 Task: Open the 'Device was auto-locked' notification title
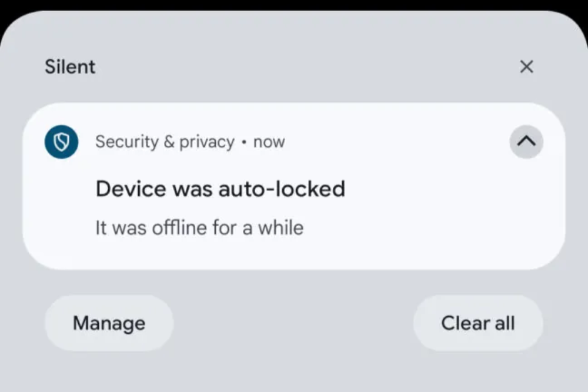[220, 189]
